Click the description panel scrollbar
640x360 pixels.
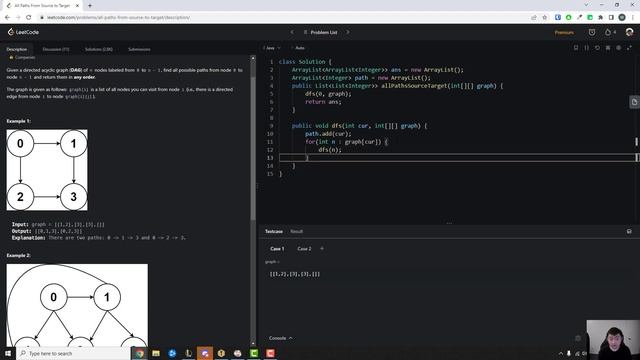click(253, 149)
